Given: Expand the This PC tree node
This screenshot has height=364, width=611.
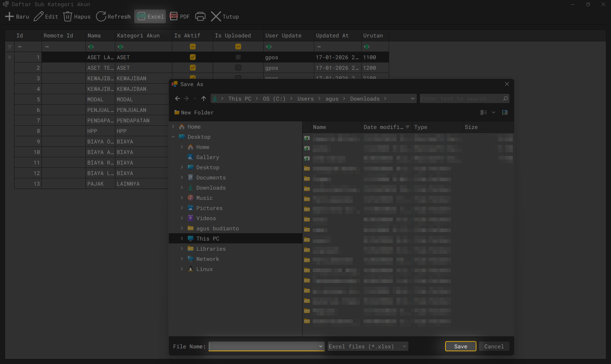Looking at the screenshot, I should click(182, 238).
